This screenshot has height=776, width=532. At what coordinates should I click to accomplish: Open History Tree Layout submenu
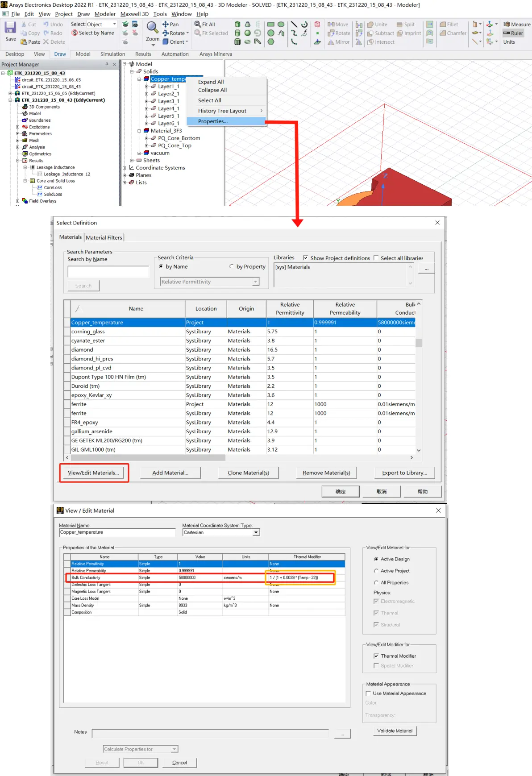click(x=226, y=111)
